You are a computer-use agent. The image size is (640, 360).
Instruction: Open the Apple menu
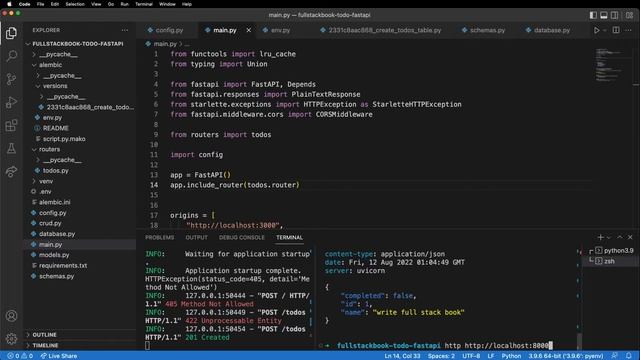click(9, 4)
